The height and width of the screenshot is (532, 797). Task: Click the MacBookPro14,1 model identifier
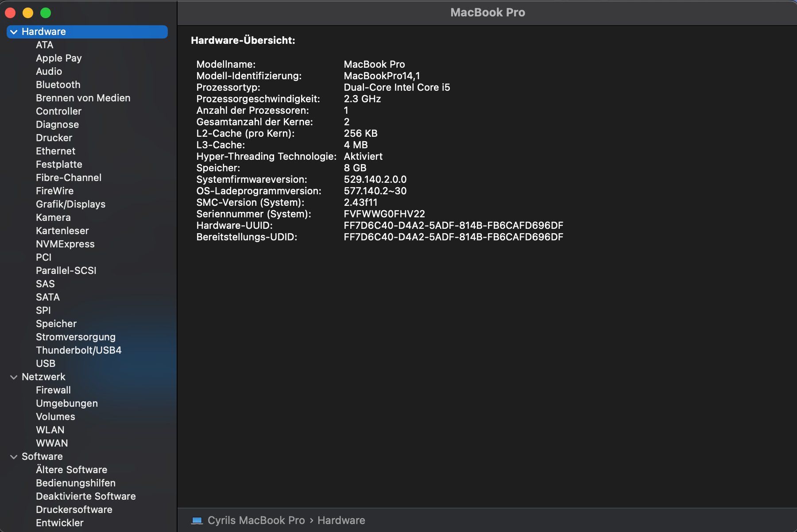[x=382, y=76]
